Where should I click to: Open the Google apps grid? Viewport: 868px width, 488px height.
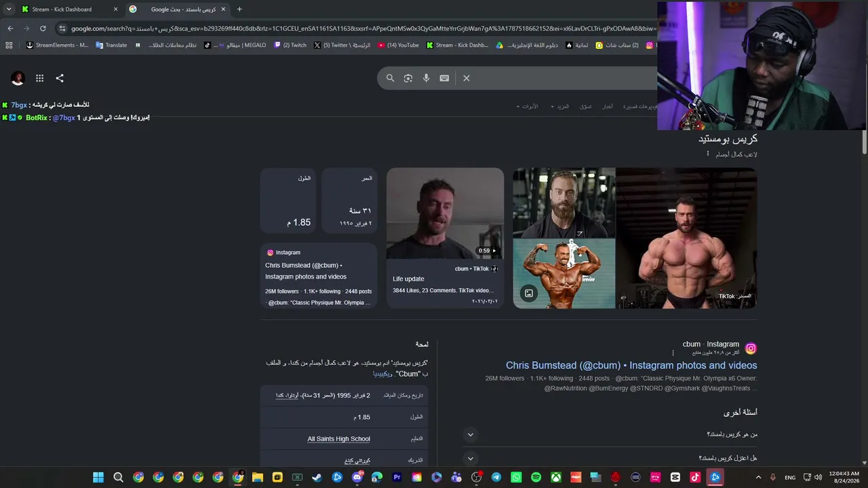pyautogui.click(x=40, y=79)
